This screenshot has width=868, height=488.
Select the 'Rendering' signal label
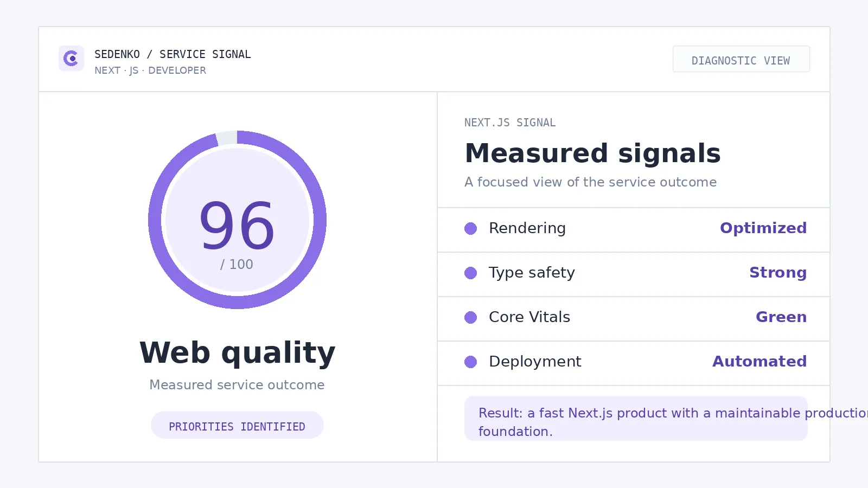[527, 228]
